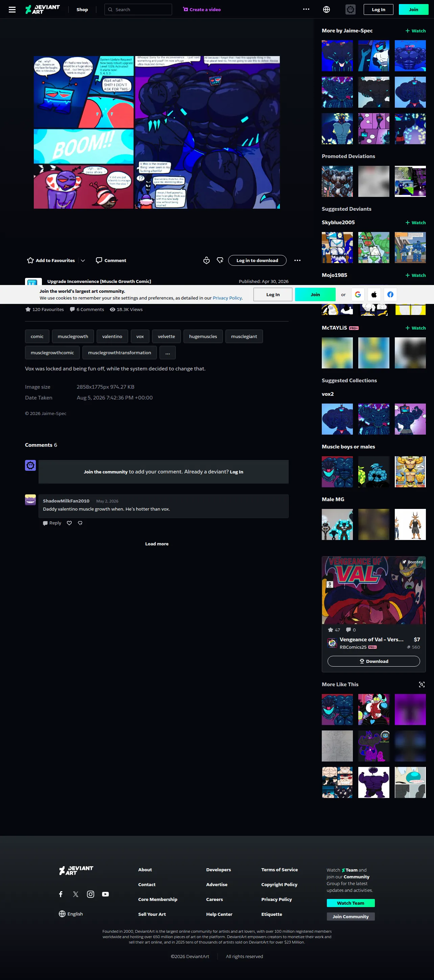Click the DeviantArt logo in the footer
Image resolution: width=434 pixels, height=980 pixels.
76,871
